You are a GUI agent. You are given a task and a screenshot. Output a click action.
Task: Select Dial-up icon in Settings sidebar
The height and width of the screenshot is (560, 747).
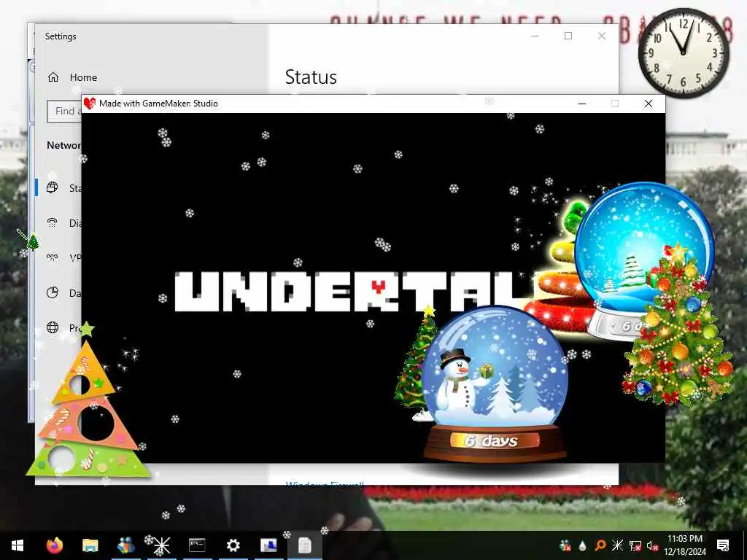53,223
